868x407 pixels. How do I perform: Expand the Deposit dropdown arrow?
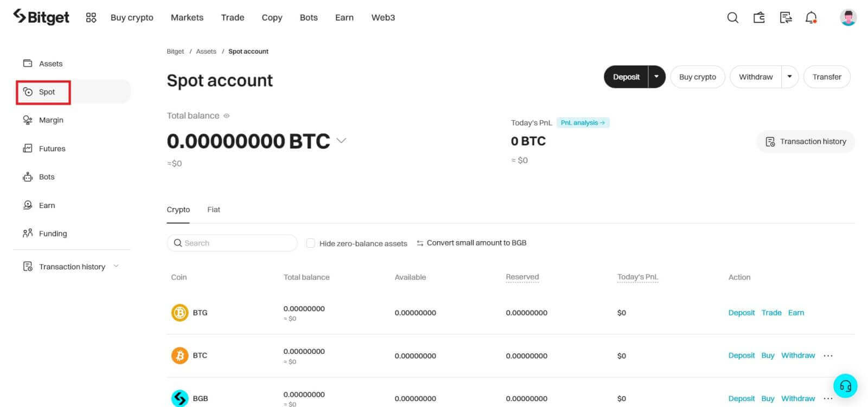click(656, 77)
